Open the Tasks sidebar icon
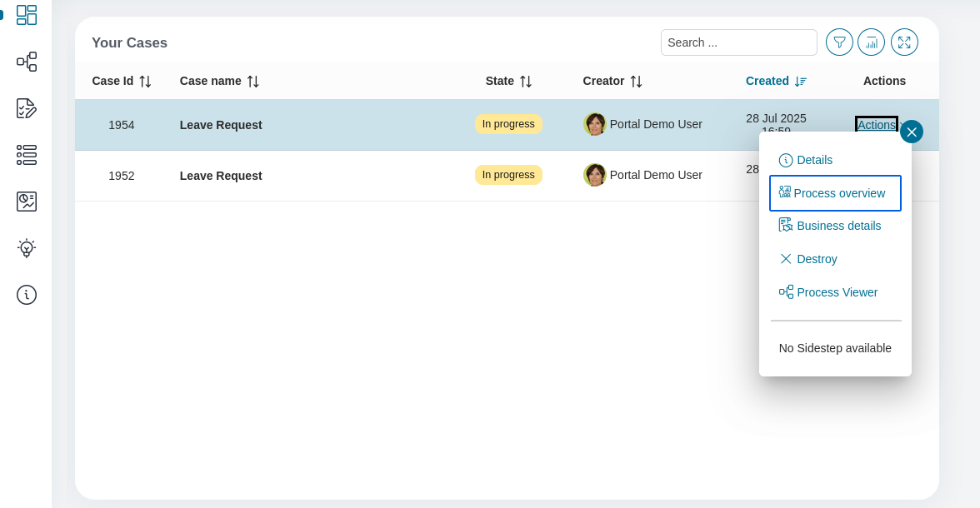The height and width of the screenshot is (508, 980). (27, 108)
